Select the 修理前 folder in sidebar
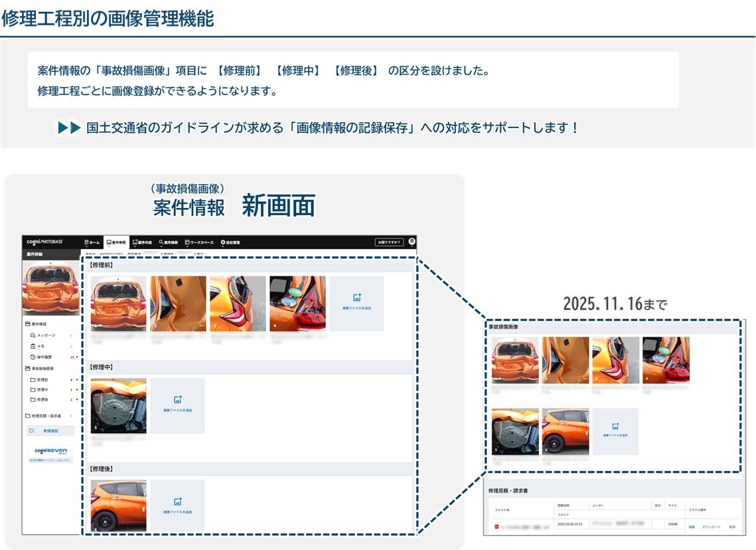This screenshot has height=550, width=756. pos(42,379)
